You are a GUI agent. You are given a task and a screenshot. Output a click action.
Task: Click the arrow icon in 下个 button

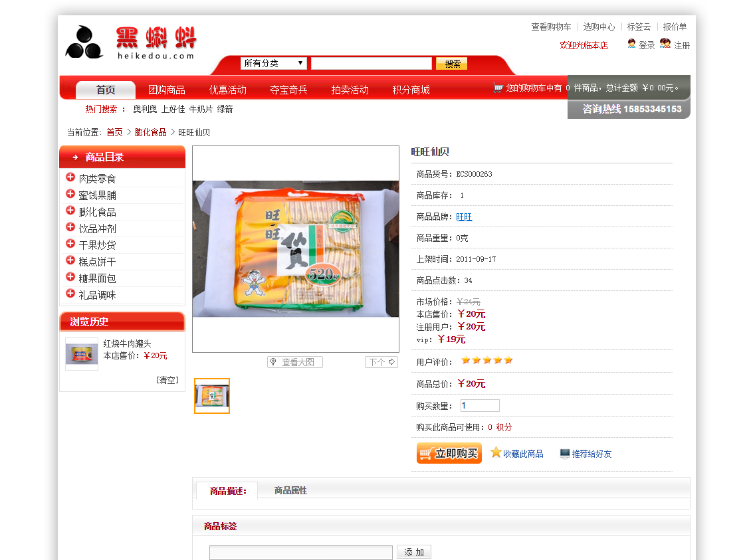[392, 362]
